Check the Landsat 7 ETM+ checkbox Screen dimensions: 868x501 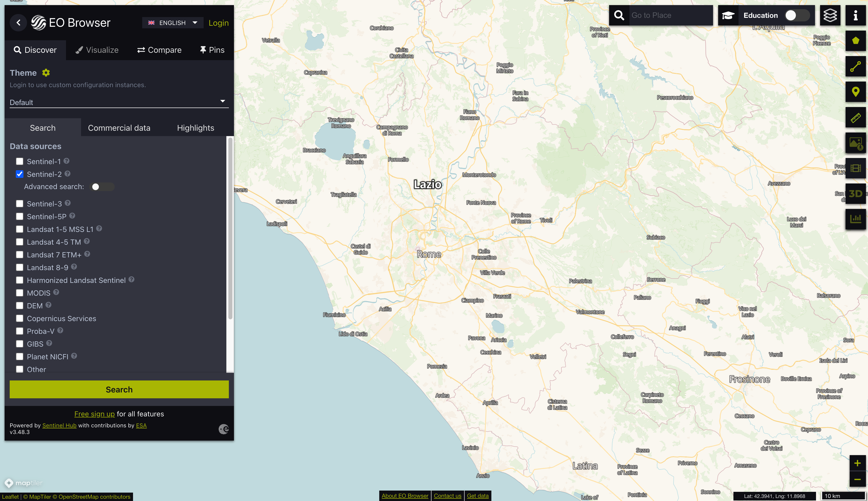(x=20, y=255)
